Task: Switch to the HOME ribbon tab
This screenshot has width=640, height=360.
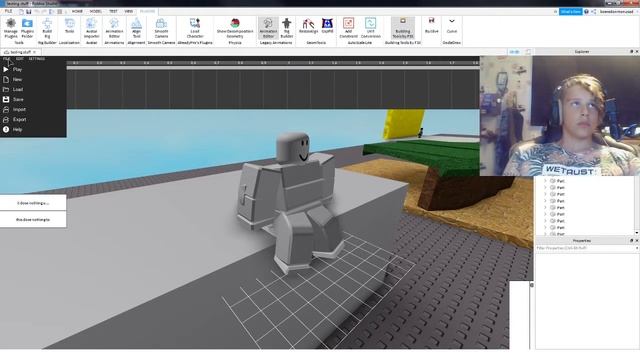Action: coord(77,11)
